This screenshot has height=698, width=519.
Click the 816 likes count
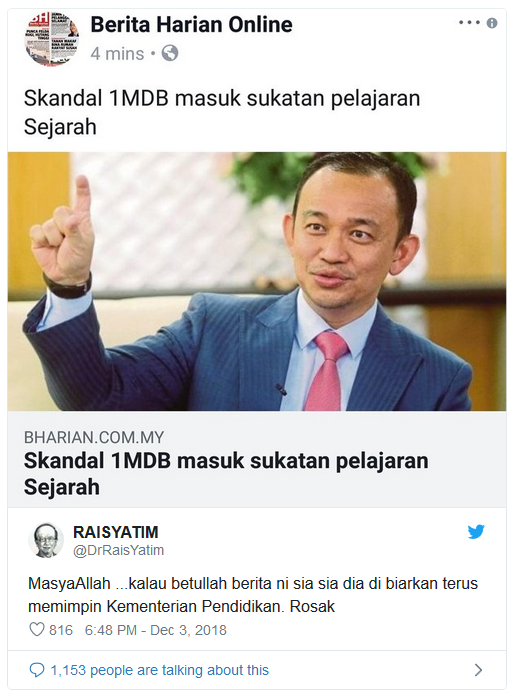61,630
